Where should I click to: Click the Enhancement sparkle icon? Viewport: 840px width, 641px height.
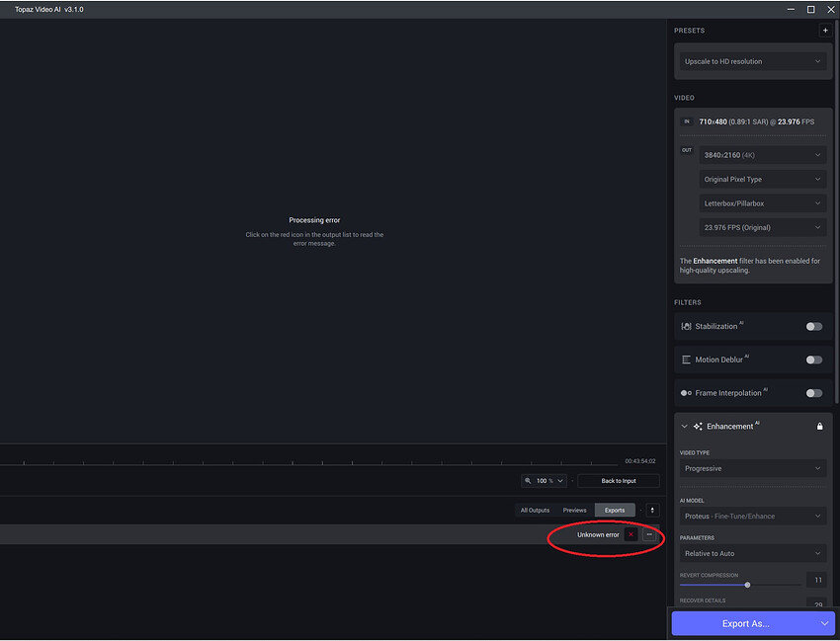coord(698,427)
